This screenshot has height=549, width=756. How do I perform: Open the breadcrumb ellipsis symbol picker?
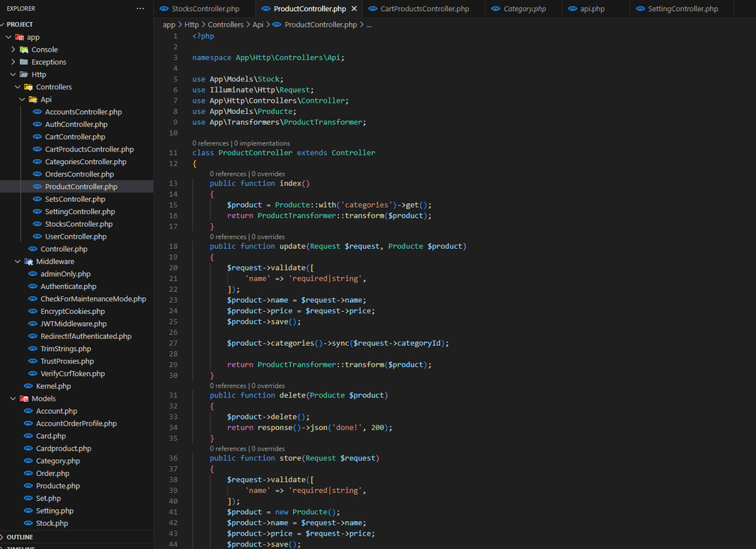tap(369, 24)
